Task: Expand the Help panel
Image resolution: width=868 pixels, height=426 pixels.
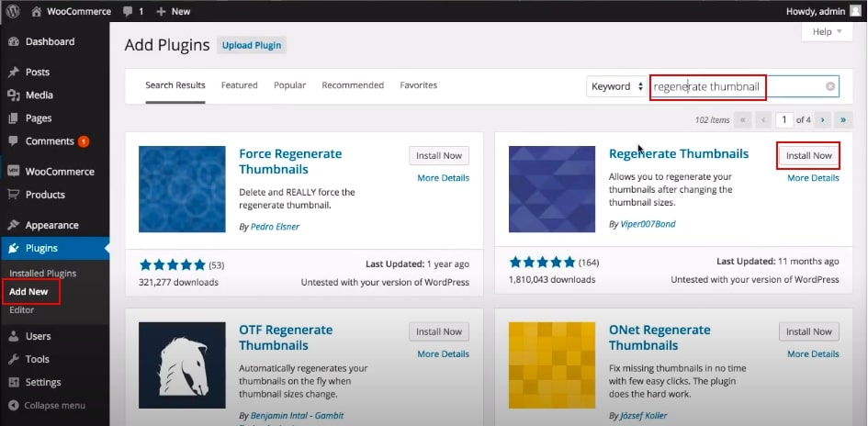Action: click(827, 31)
